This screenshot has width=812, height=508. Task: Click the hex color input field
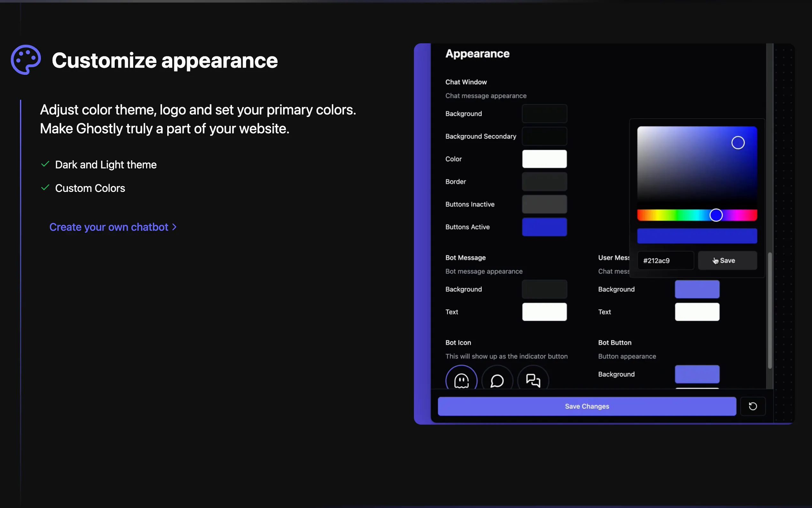665,260
